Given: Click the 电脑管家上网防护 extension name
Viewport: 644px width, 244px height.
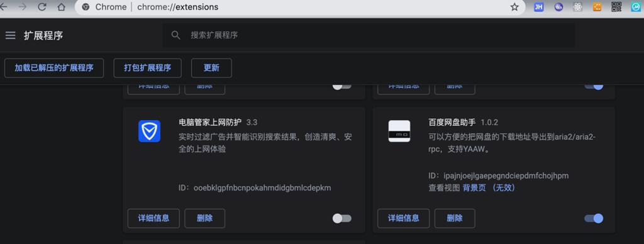Looking at the screenshot, I should (x=210, y=123).
